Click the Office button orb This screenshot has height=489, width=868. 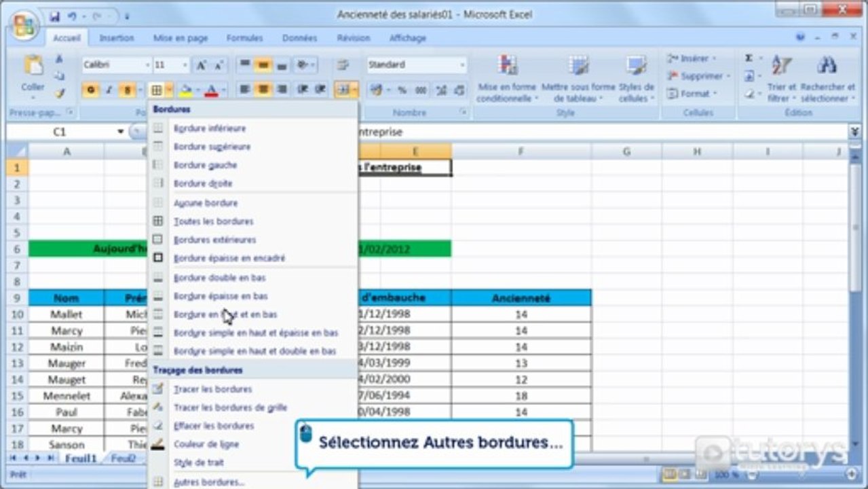(25, 24)
